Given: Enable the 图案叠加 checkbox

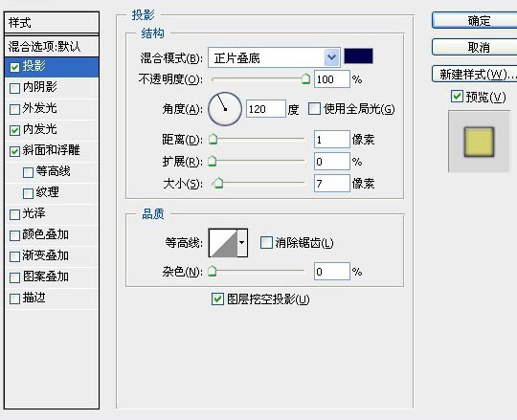Looking at the screenshot, I should [x=14, y=277].
